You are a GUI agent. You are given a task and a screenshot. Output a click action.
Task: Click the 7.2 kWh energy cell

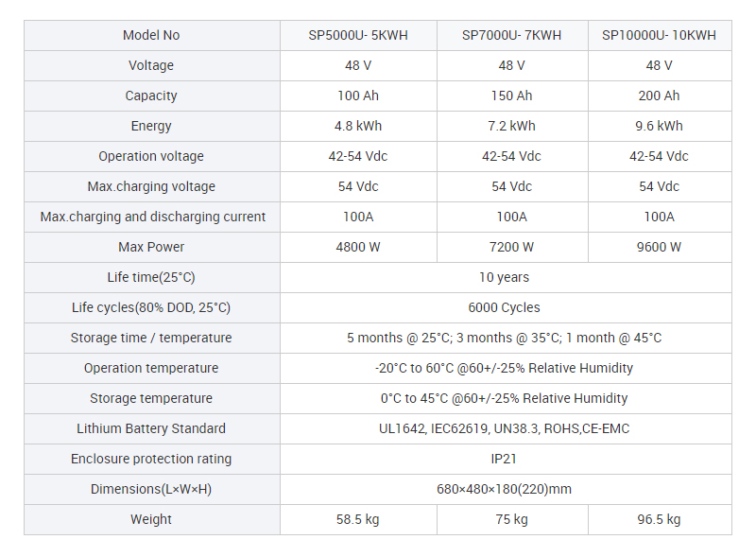coord(511,126)
